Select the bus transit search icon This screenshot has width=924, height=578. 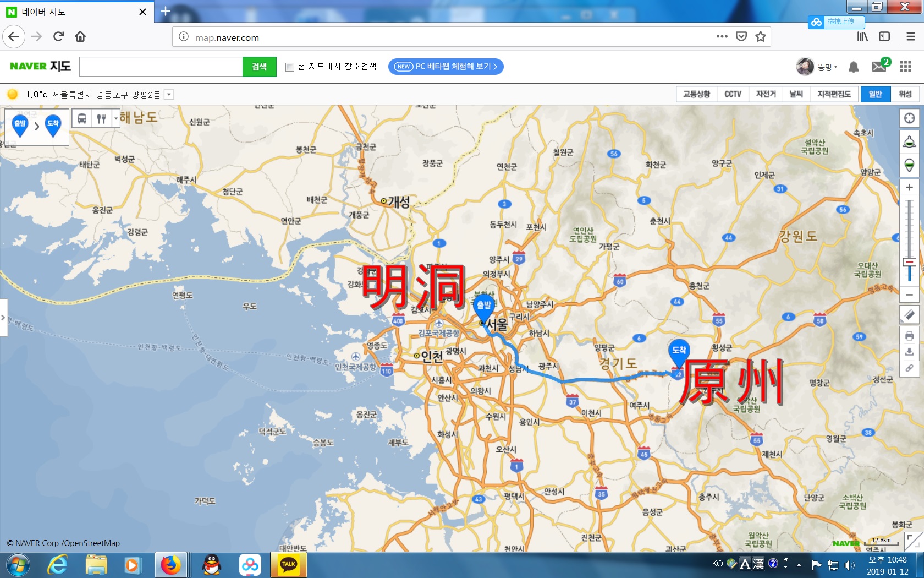click(82, 118)
